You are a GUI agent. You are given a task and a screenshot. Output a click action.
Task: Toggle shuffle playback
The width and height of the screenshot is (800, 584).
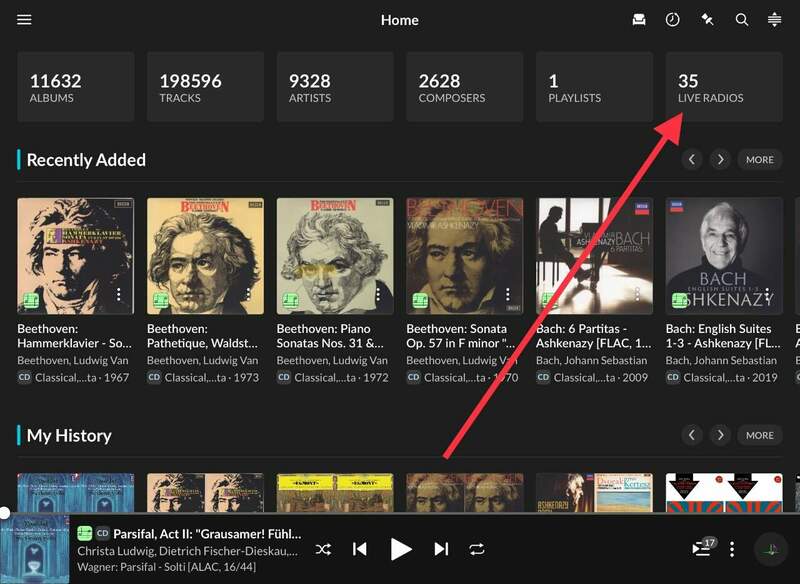(x=323, y=549)
